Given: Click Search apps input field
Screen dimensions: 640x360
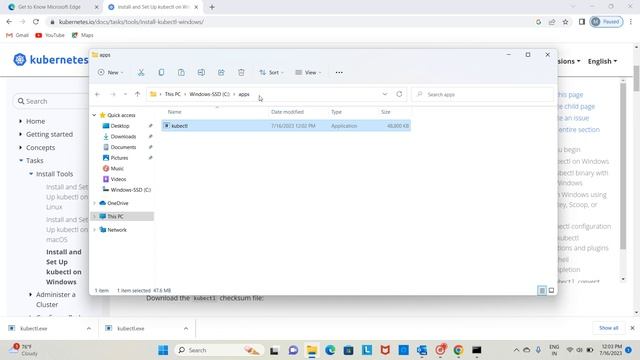Looking at the screenshot, I should click(x=483, y=94).
